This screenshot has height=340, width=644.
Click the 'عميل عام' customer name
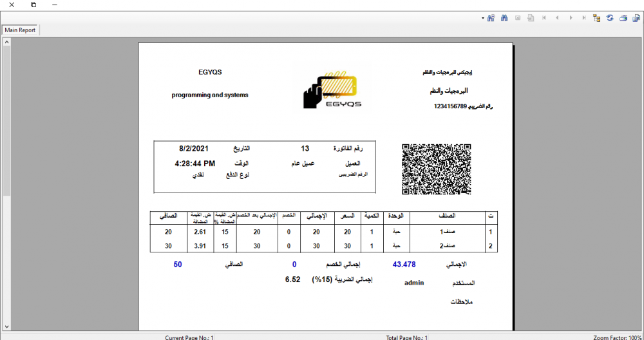click(x=303, y=164)
